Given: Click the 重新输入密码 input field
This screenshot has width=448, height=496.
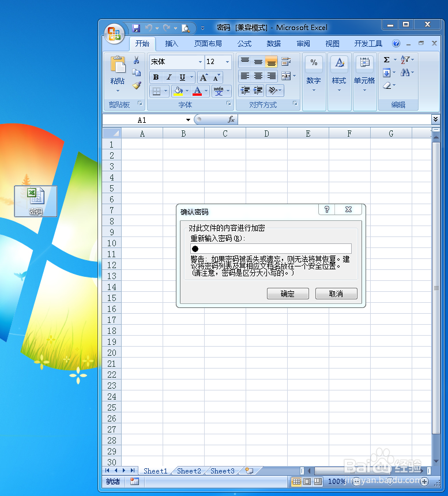Looking at the screenshot, I should point(271,249).
